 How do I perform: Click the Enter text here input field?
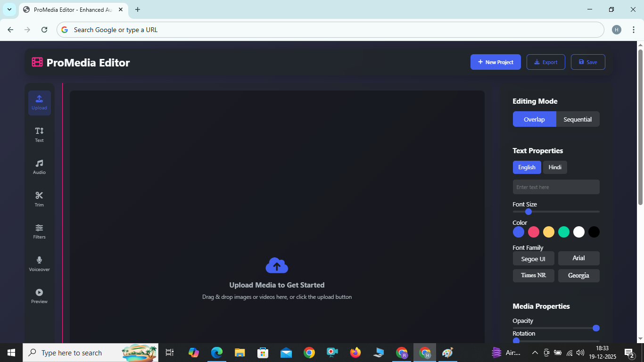(556, 187)
